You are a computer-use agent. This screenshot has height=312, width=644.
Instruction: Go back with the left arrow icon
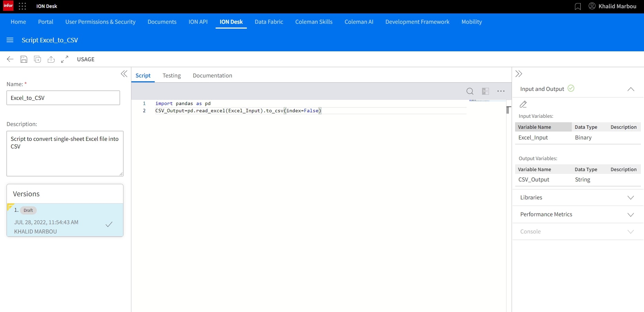(x=10, y=59)
